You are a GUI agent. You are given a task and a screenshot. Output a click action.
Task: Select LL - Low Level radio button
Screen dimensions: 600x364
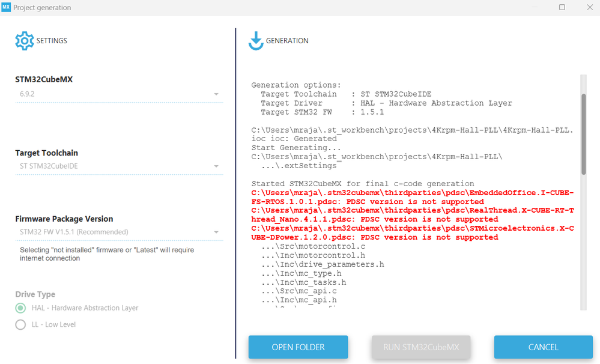(20, 324)
